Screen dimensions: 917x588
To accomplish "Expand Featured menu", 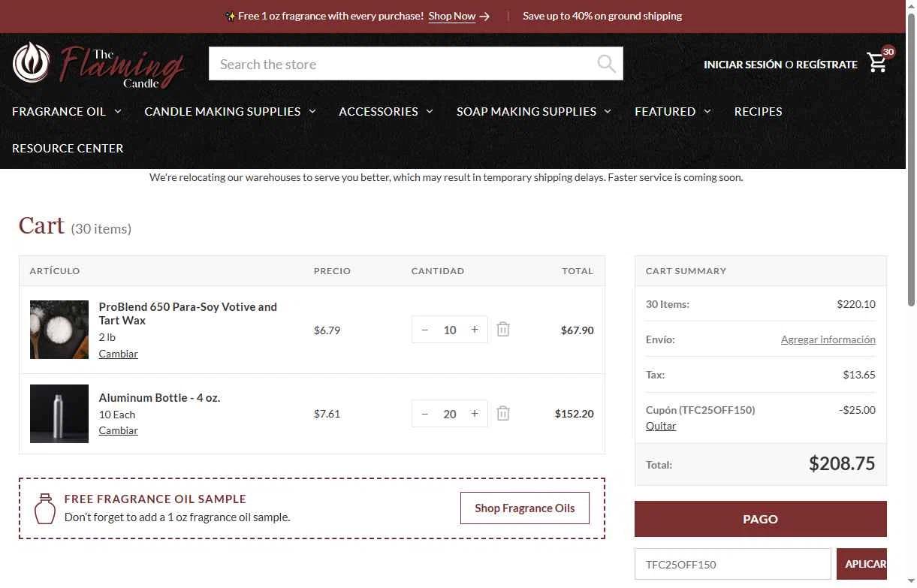I will click(x=673, y=111).
